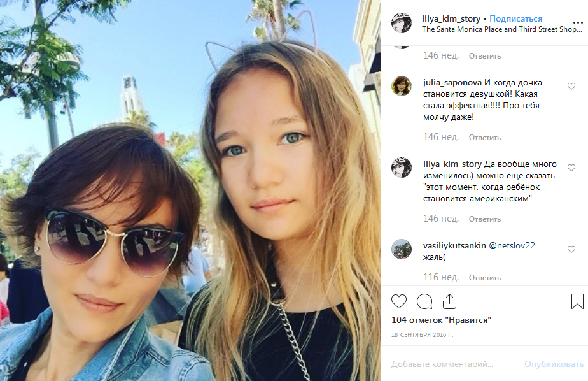Share the post via upload arrow icon

pos(449,301)
